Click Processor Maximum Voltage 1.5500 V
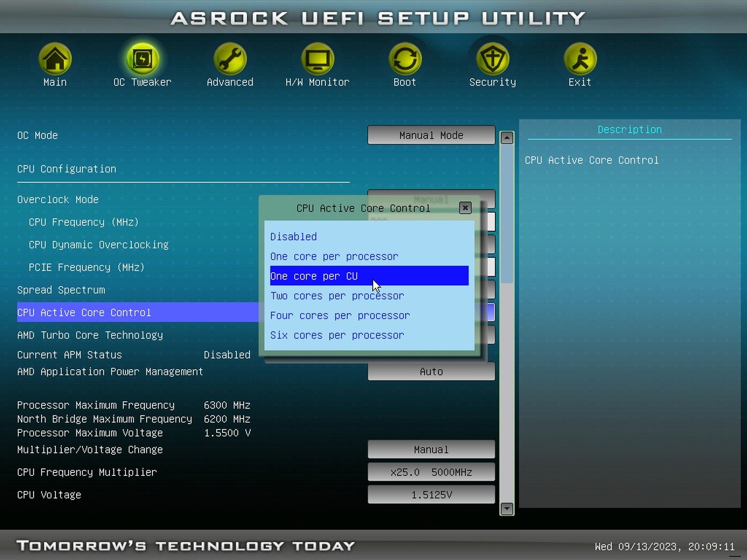 tap(227, 433)
